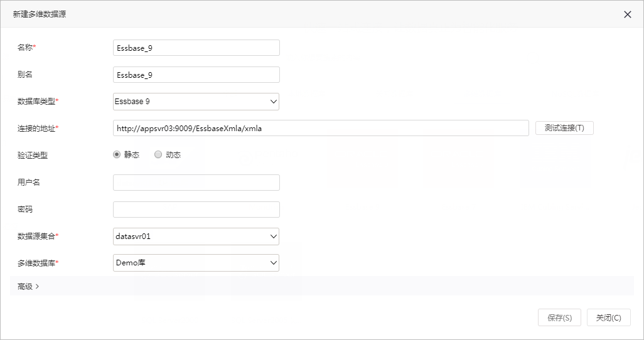Open the 多维数据库 dropdown
The width and height of the screenshot is (644, 340).
pyautogui.click(x=196, y=263)
